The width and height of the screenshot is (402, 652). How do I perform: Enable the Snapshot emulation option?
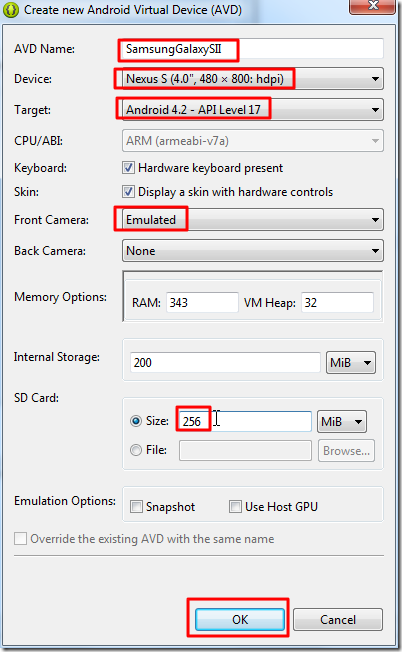point(136,506)
